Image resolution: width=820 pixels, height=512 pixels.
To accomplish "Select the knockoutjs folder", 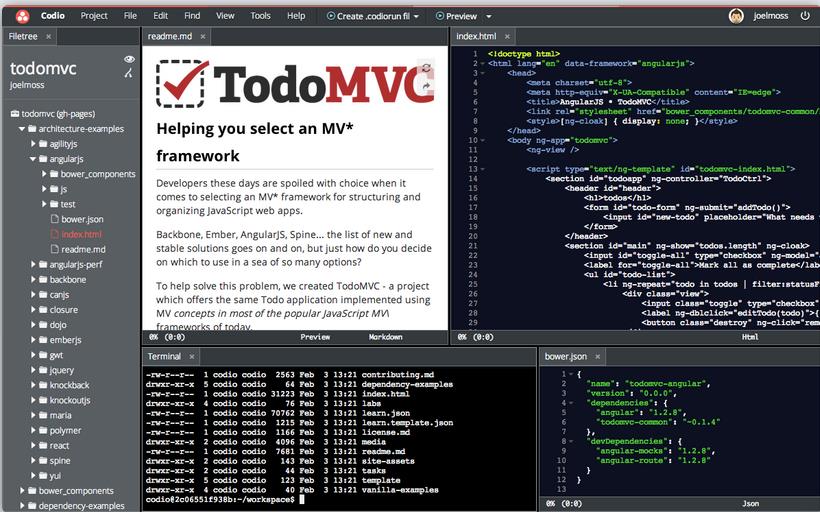I will (70, 400).
